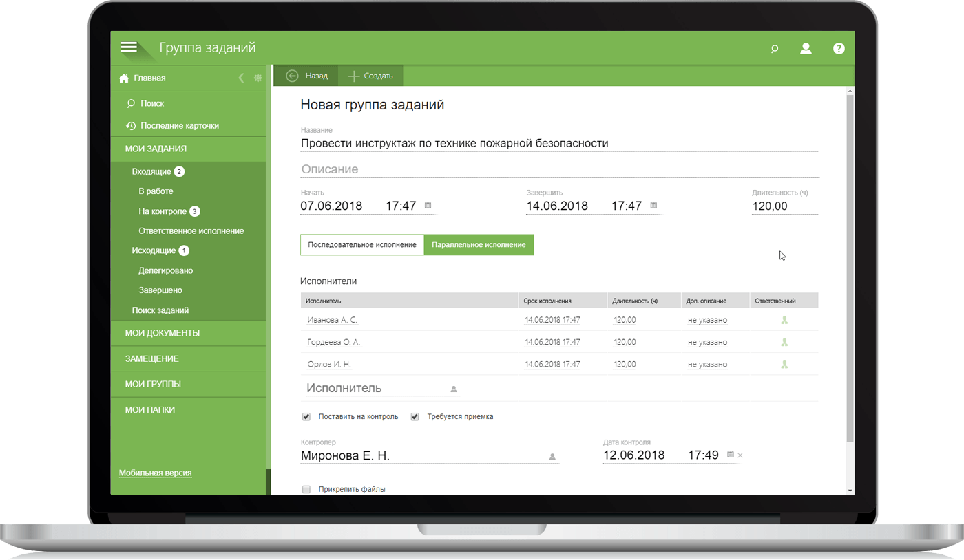964x560 pixels.
Task: Open sidebar settings gear icon
Action: [258, 78]
